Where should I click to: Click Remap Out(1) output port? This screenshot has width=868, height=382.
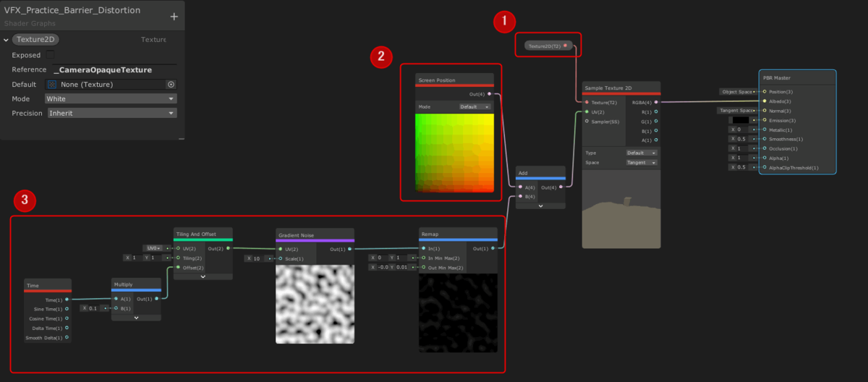pos(493,248)
